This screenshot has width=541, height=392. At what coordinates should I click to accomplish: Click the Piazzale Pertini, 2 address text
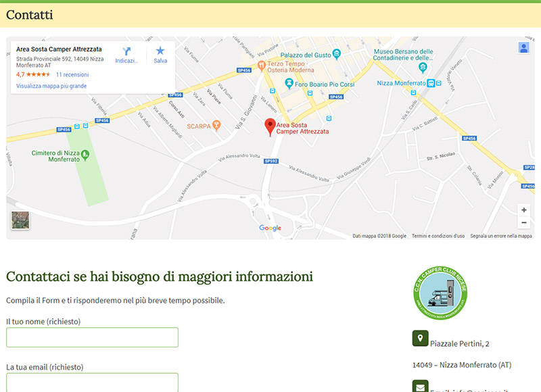pyautogui.click(x=460, y=344)
